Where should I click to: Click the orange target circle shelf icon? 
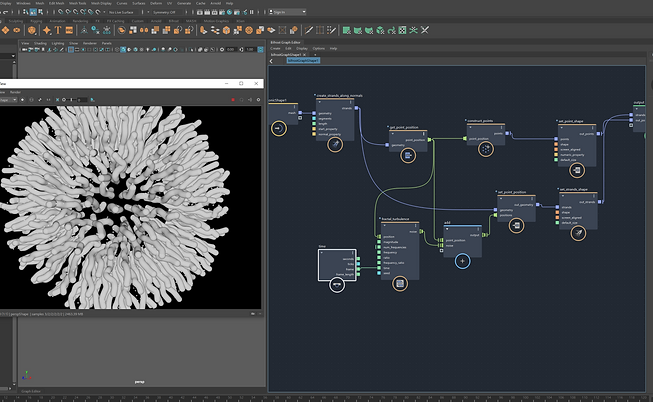point(249,30)
